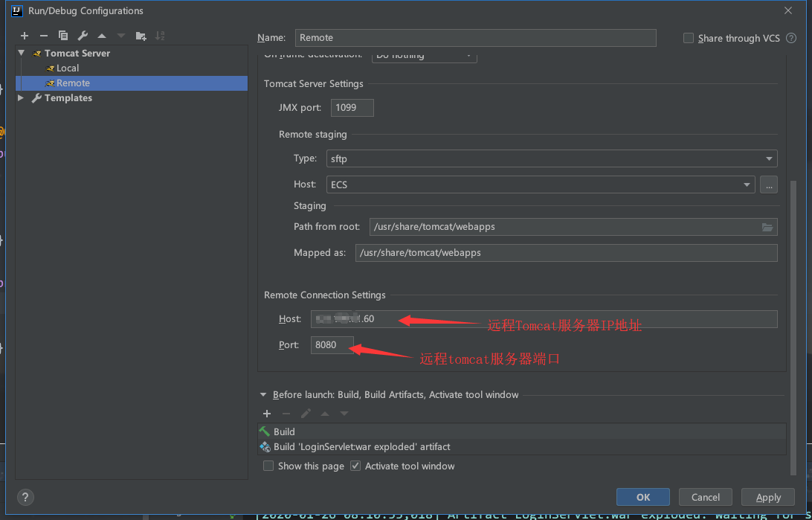Expand the Templates tree node
The height and width of the screenshot is (520, 812).
[21, 98]
